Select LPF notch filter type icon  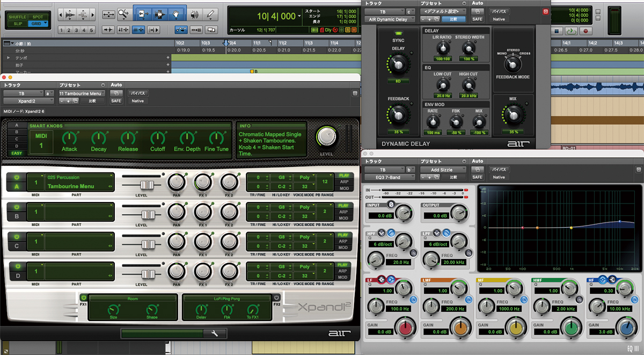[438, 233]
